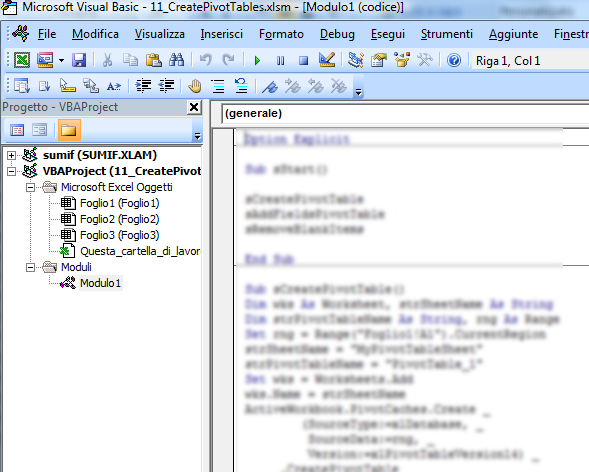Select Foglio3 (Foglio3) in tree
This screenshot has width=589, height=472.
[119, 235]
